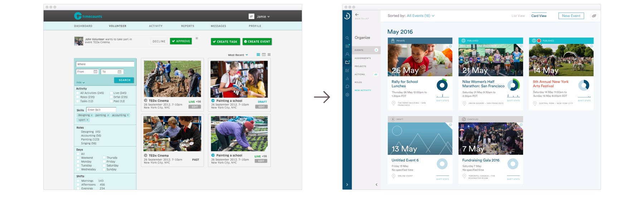This screenshot has height=197, width=644.
Task: Click the Decline button
Action: pyautogui.click(x=159, y=41)
